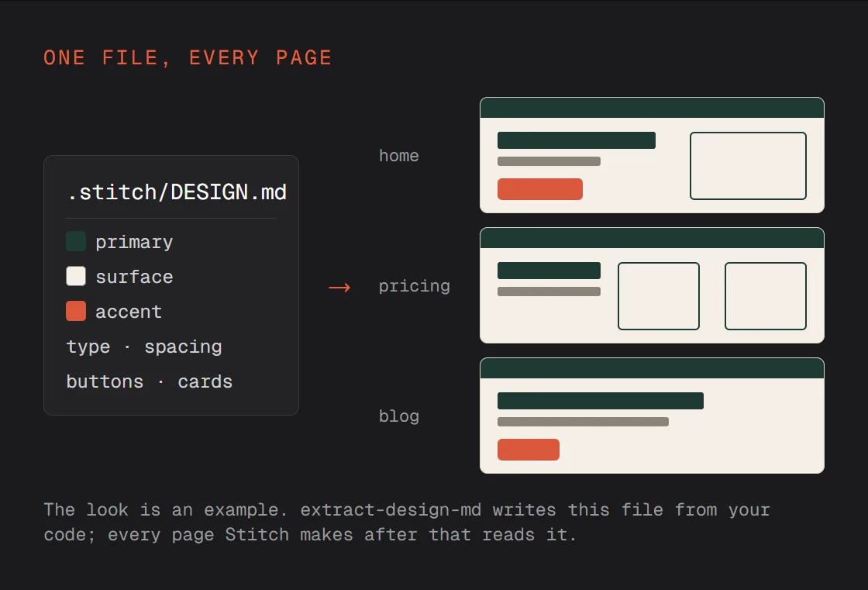Click the dark green title bar in pricing mockup

pyautogui.click(x=549, y=271)
